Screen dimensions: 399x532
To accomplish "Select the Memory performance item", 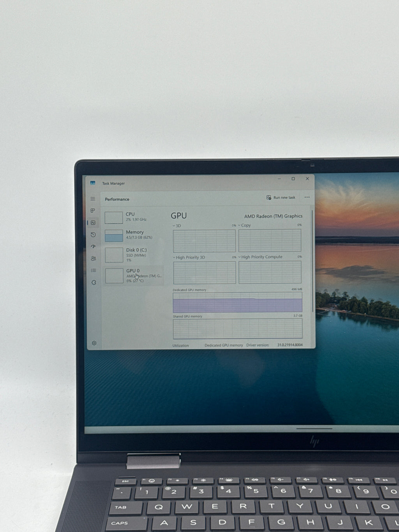I will pyautogui.click(x=133, y=235).
